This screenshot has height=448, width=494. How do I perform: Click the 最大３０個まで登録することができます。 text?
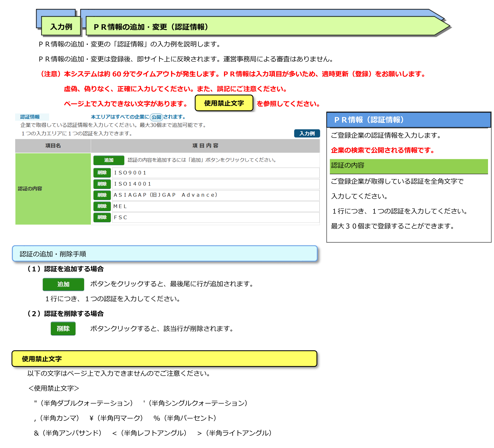(393, 226)
